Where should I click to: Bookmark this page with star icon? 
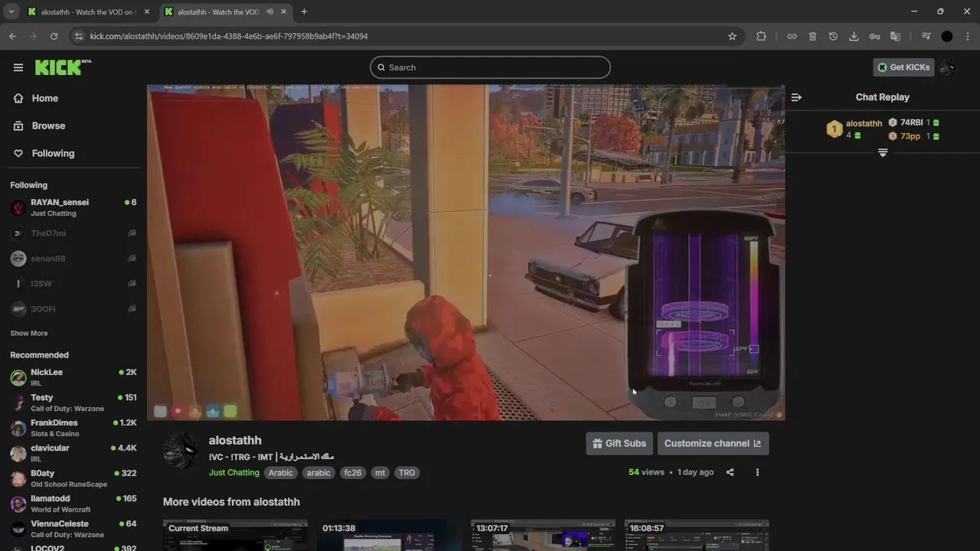(x=732, y=36)
